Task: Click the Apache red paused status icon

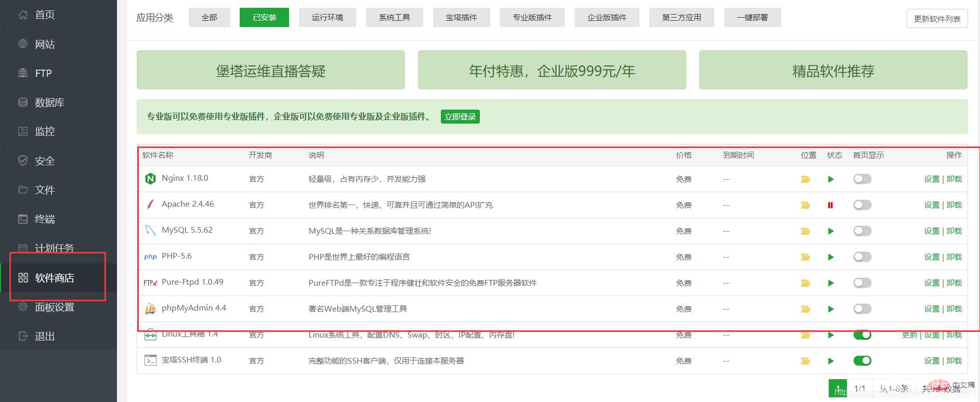Action: [x=830, y=205]
